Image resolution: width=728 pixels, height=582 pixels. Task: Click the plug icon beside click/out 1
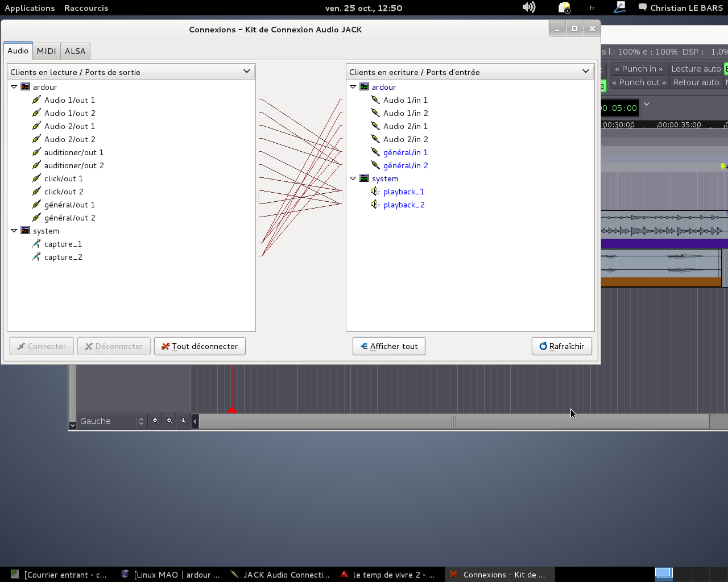pyautogui.click(x=36, y=178)
